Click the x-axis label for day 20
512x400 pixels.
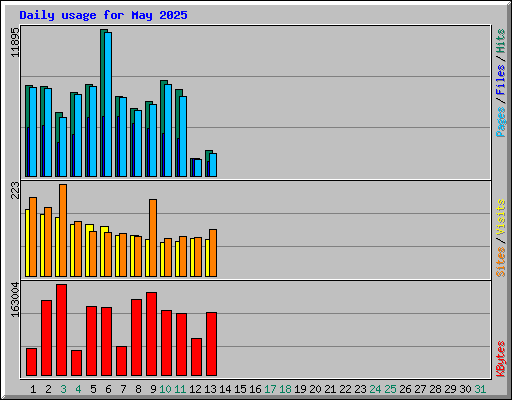click(315, 389)
